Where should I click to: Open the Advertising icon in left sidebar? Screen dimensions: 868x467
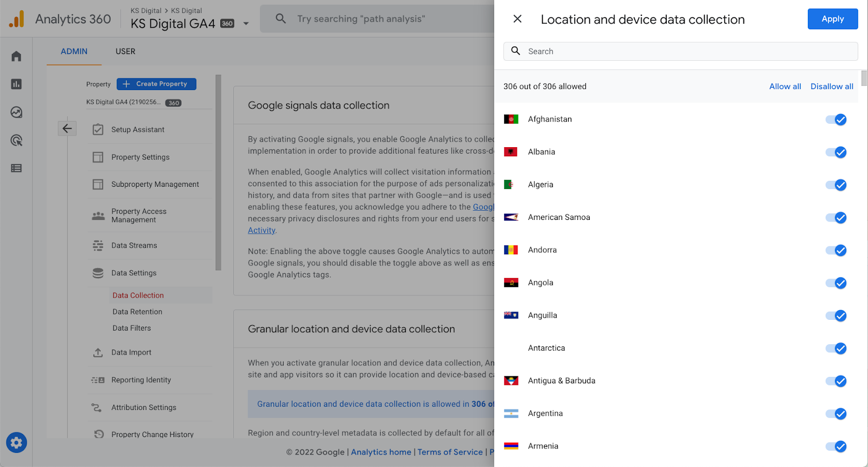point(16,141)
